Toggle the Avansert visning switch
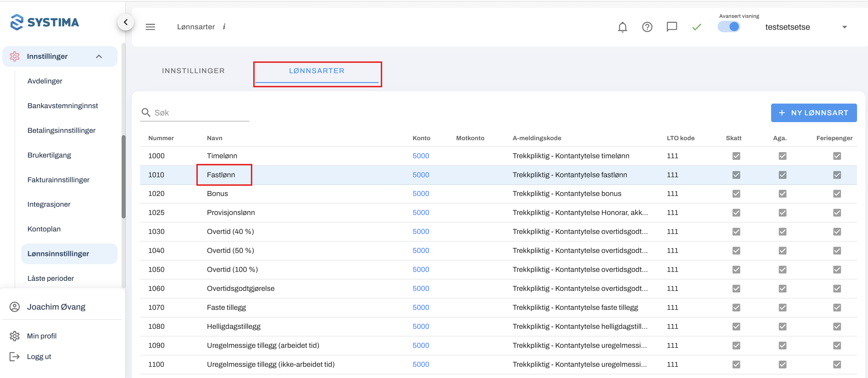This screenshot has height=378, width=868. point(729,27)
